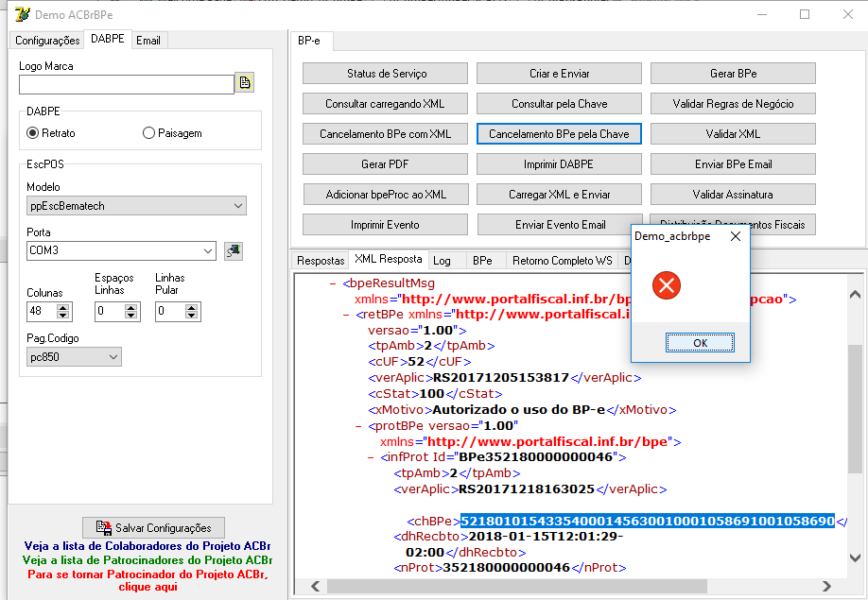Click Status de Serviço button
Image resolution: width=868 pixels, height=600 pixels.
click(385, 74)
